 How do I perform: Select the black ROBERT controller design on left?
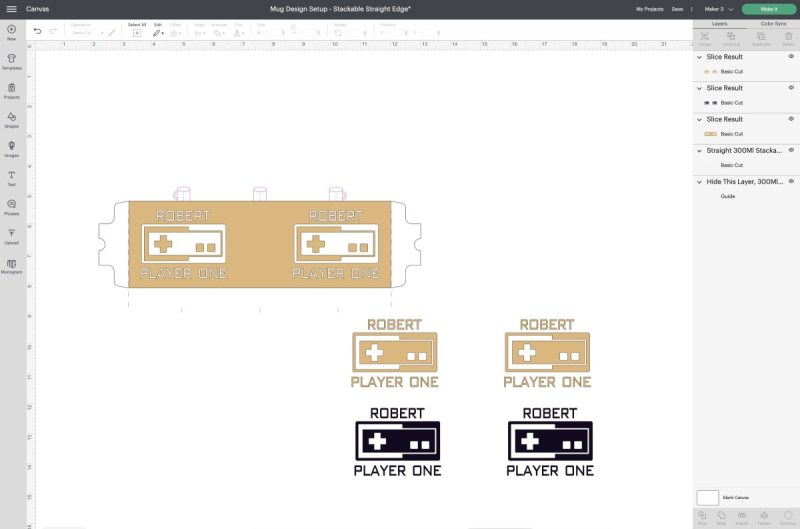pyautogui.click(x=397, y=442)
